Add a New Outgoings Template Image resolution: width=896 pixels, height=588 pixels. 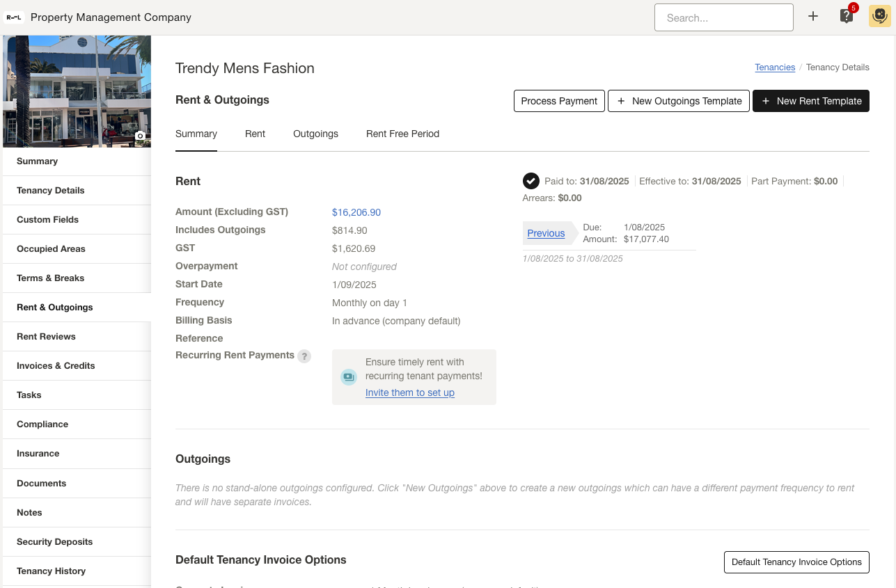coord(679,101)
